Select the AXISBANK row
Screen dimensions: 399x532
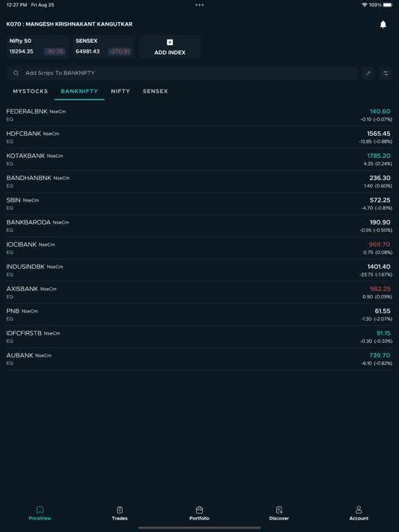pyautogui.click(x=199, y=292)
